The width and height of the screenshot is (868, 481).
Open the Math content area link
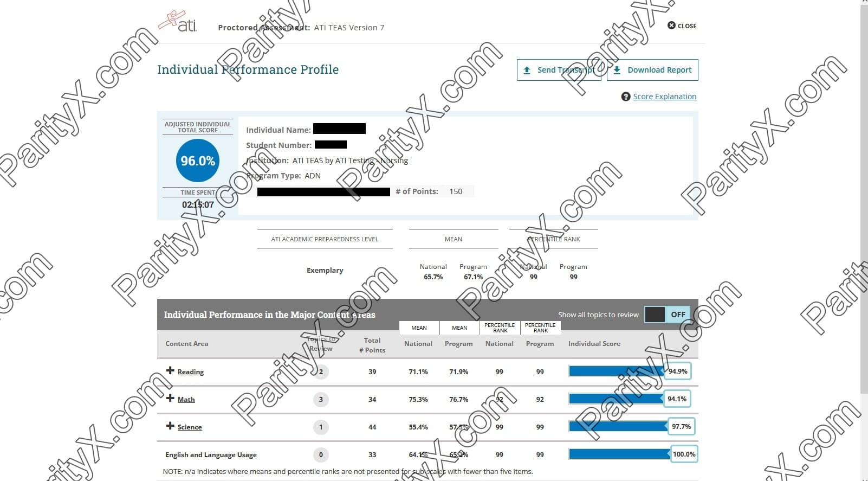(x=186, y=400)
